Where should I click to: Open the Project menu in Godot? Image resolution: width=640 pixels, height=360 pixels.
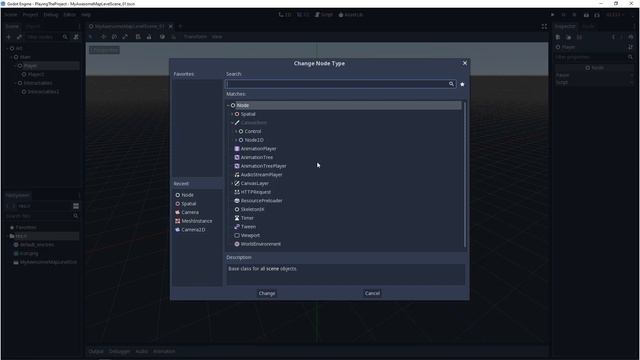30,15
